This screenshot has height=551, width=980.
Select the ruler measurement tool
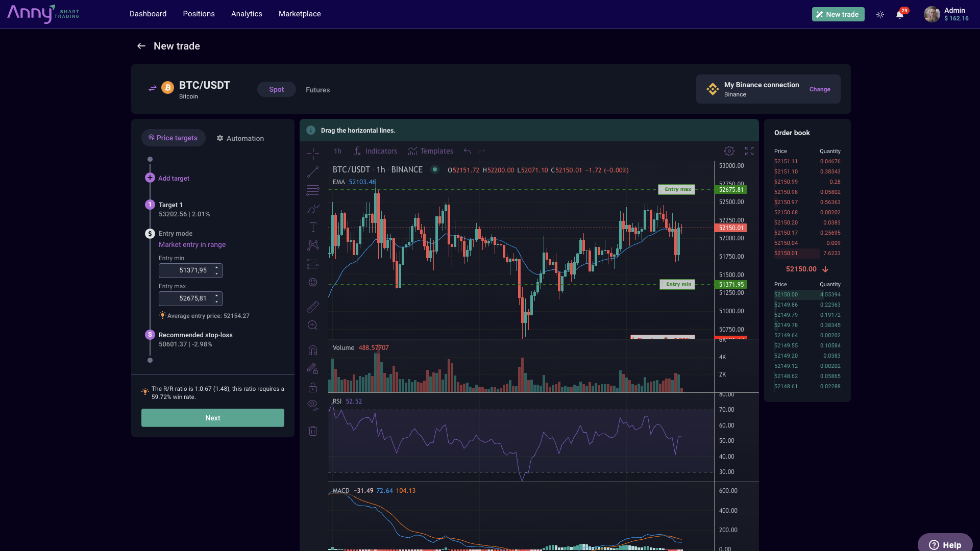[x=312, y=307]
